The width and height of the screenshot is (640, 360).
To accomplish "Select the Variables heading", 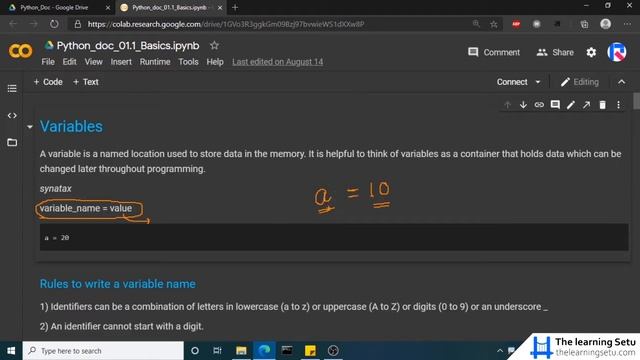I will (x=71, y=127).
